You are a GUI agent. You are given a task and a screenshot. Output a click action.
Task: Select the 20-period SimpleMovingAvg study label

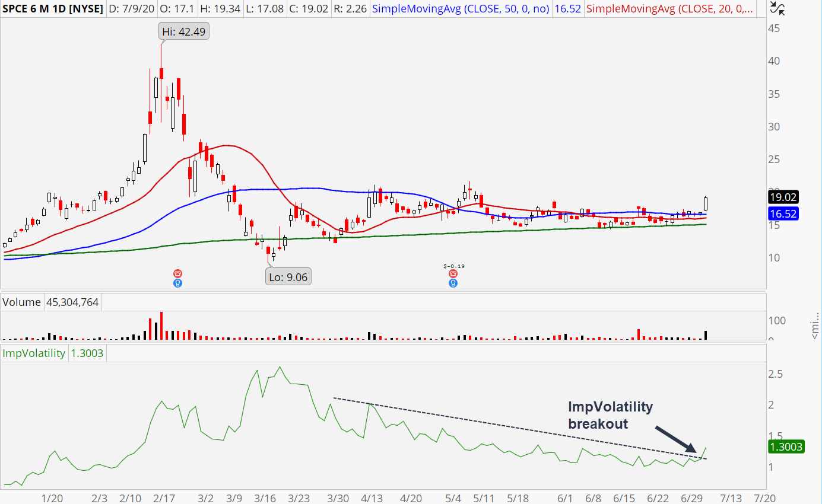click(x=670, y=9)
